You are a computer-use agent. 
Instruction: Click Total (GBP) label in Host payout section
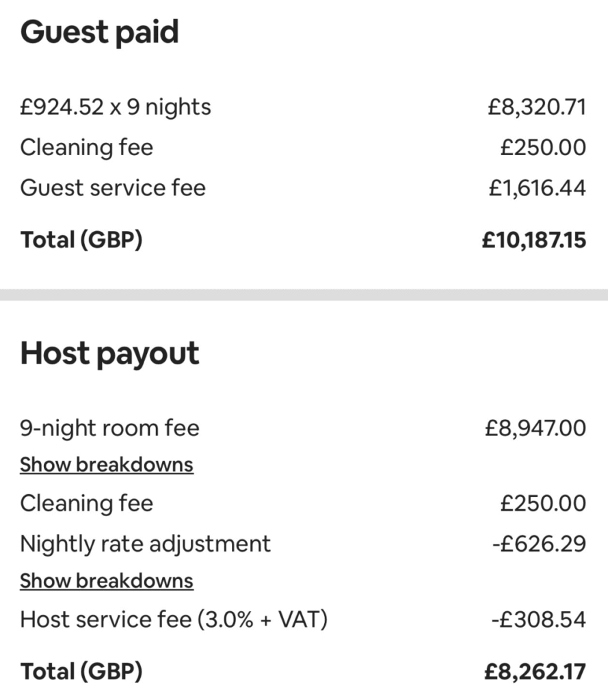click(x=81, y=671)
